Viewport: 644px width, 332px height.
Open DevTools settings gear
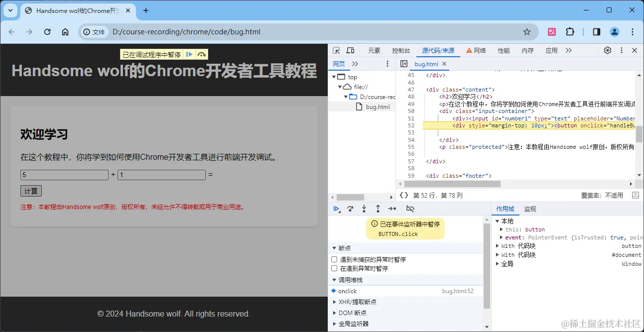(x=608, y=50)
